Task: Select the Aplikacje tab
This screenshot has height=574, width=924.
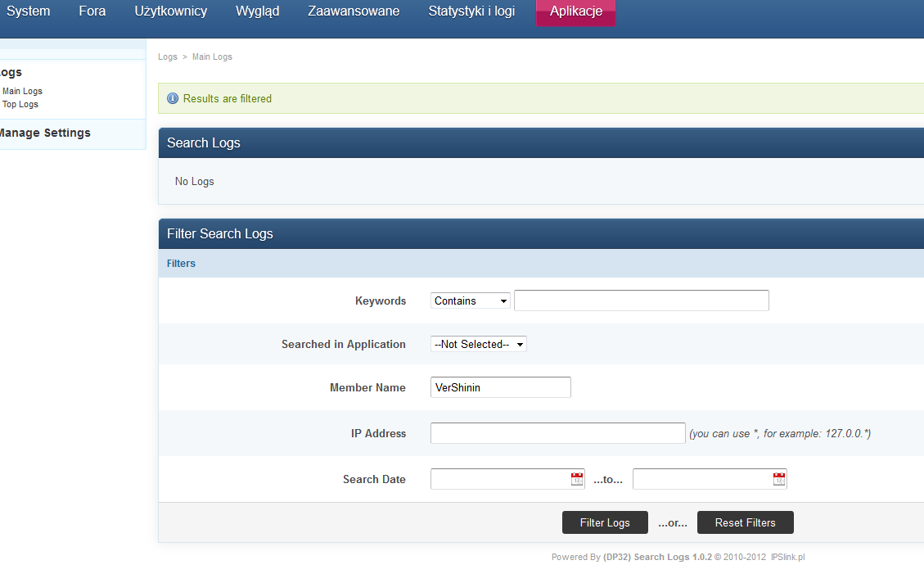Action: coord(575,12)
